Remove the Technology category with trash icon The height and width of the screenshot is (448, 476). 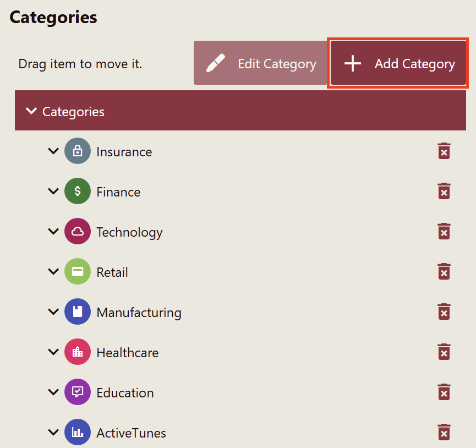(x=444, y=232)
